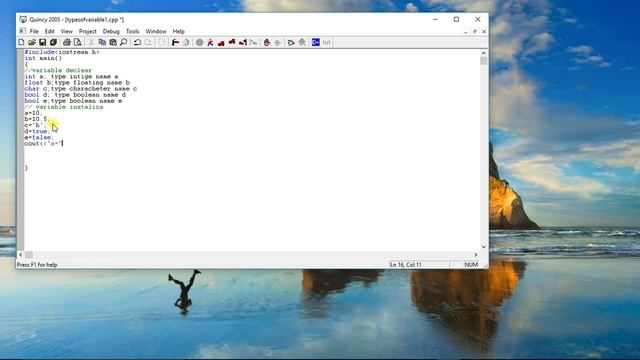Create a new file with the toolbar icon
Screen dimensions: 640x360
21,42
